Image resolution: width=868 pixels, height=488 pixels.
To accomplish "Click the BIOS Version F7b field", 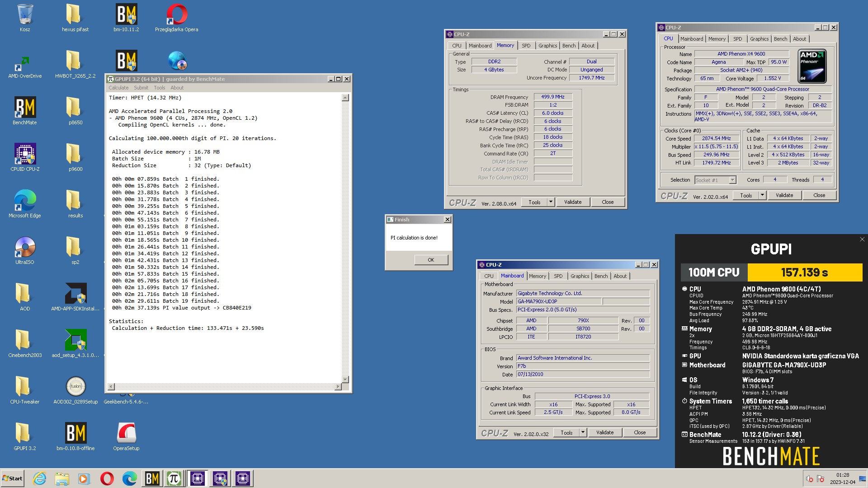I will 583,366.
